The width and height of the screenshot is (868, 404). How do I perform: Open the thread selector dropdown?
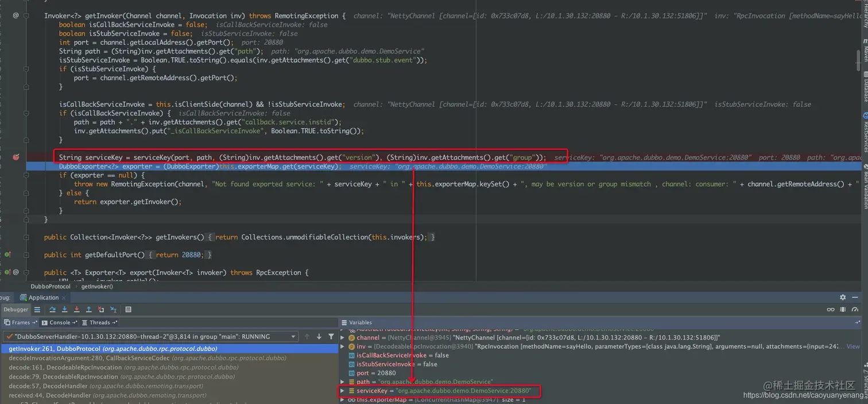click(150, 336)
